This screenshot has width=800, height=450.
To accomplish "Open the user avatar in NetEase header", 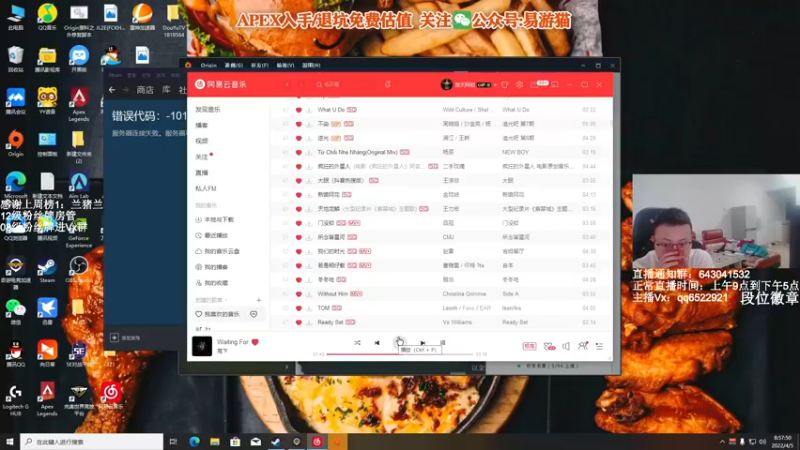I will [446, 85].
